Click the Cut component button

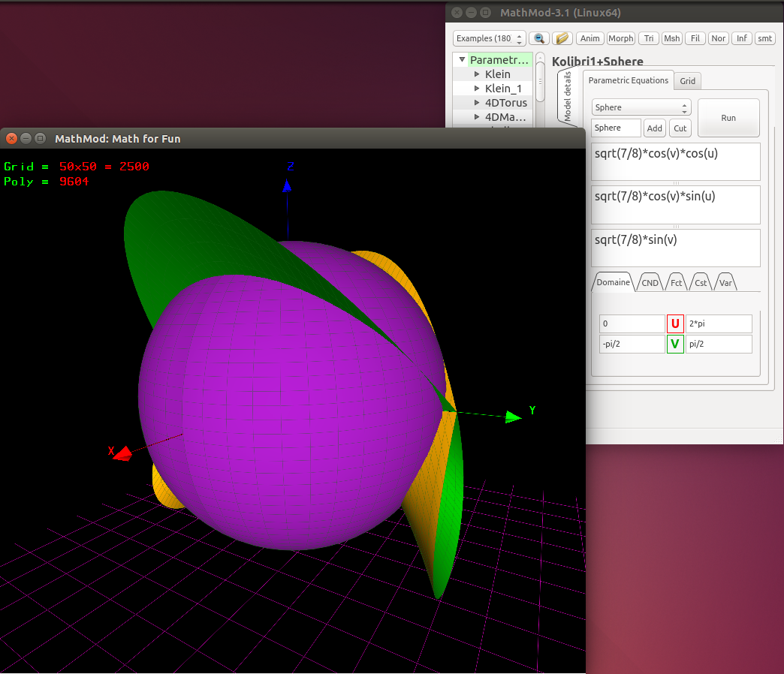[x=680, y=128]
